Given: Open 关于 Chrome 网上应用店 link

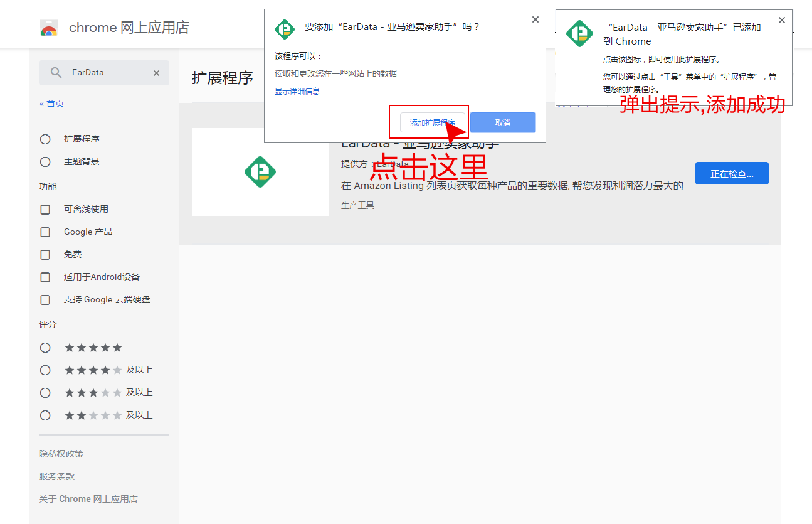Looking at the screenshot, I should tap(88, 499).
